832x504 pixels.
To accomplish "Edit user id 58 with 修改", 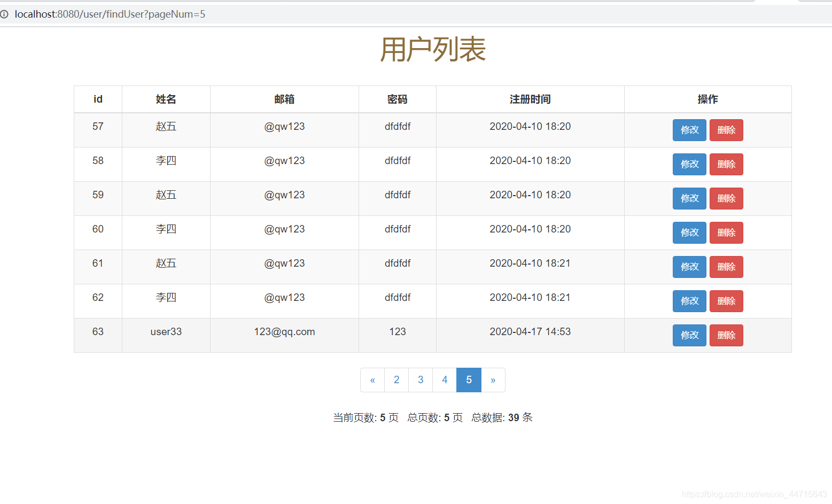I will coord(689,164).
